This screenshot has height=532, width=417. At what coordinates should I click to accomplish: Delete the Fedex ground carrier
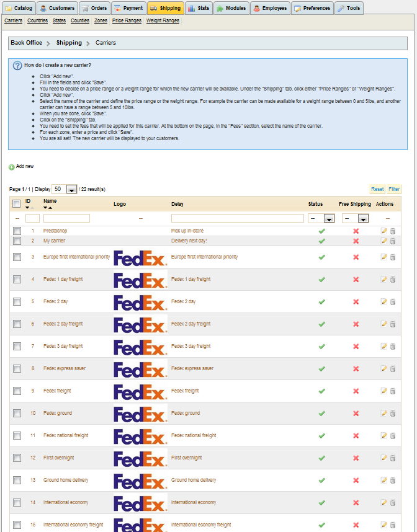pyautogui.click(x=393, y=413)
